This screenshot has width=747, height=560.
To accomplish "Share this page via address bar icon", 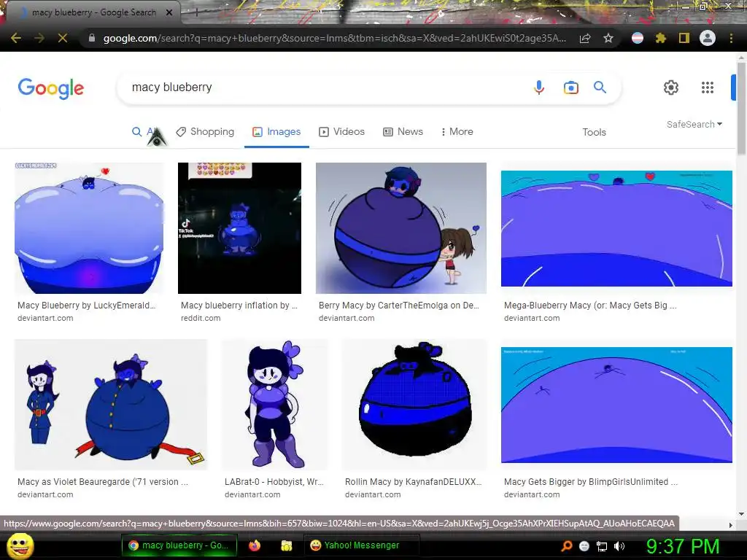I will pyautogui.click(x=585, y=38).
